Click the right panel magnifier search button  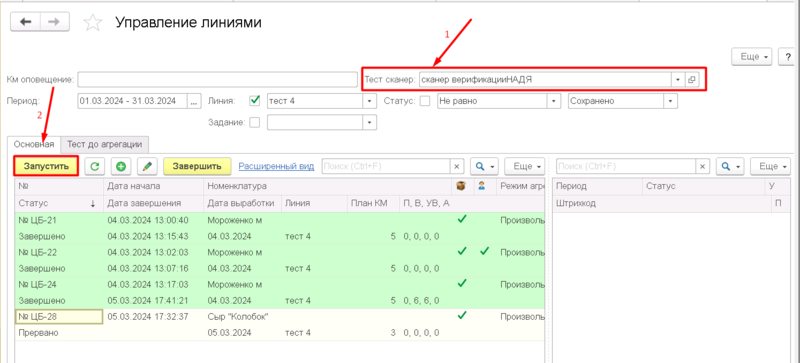point(729,166)
